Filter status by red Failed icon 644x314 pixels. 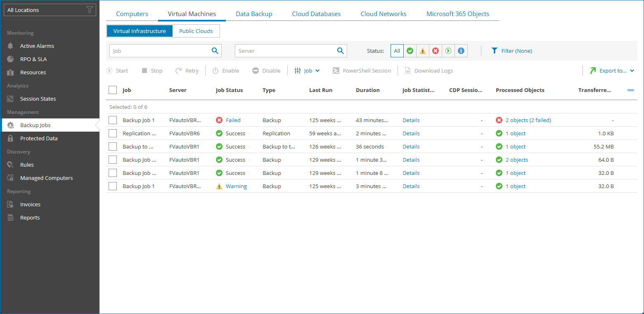(x=436, y=51)
